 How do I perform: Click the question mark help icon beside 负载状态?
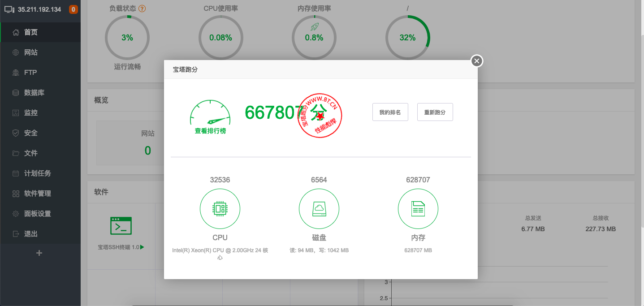(142, 9)
